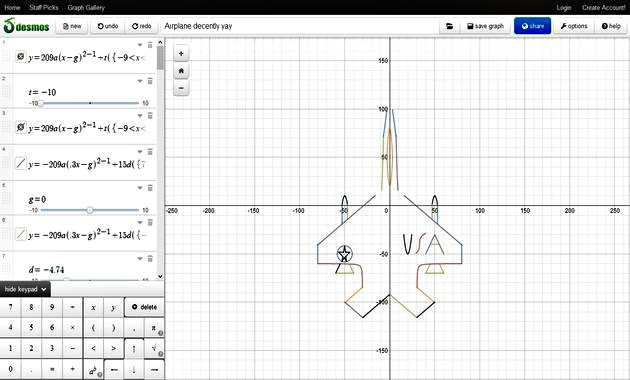Tap the equals key

[x=52, y=370]
